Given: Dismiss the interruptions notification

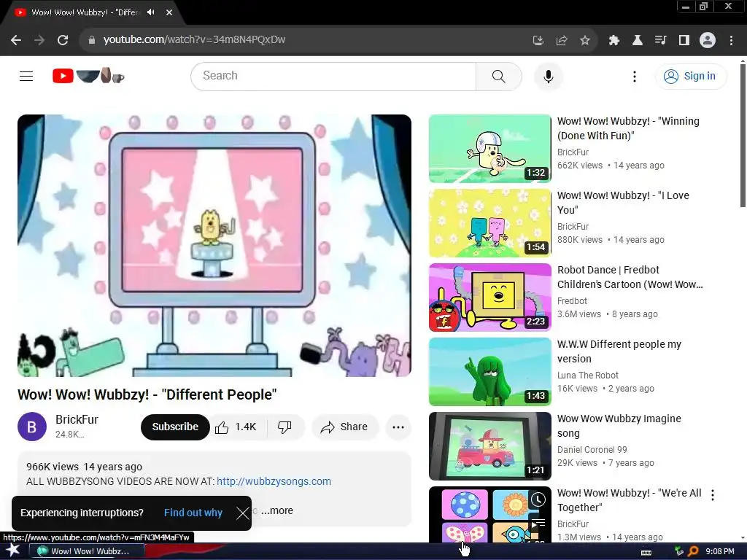Looking at the screenshot, I should (242, 513).
